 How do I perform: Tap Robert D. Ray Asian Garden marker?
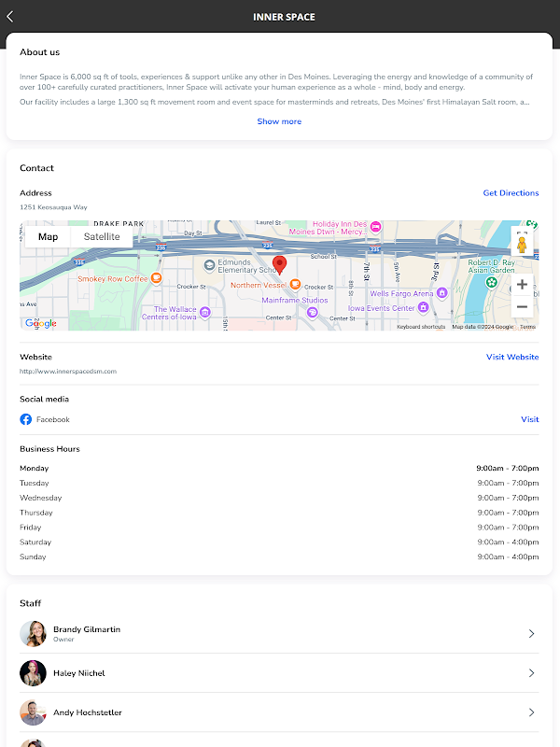[x=492, y=283]
